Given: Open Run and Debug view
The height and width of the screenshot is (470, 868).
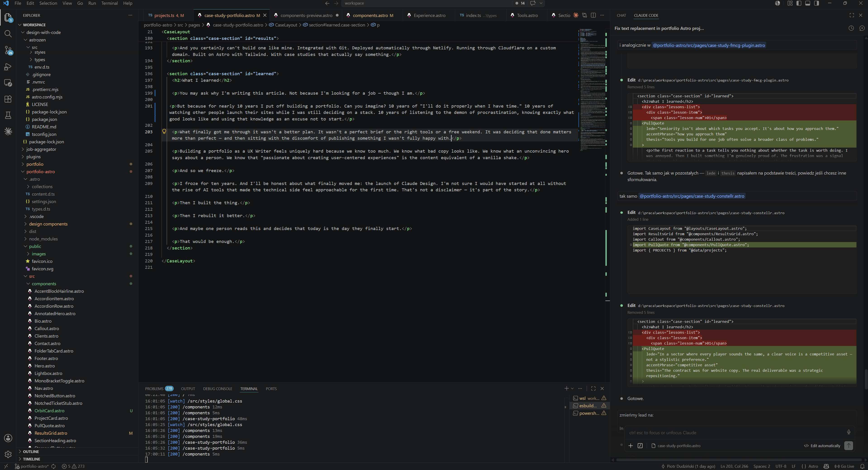Looking at the screenshot, I should pyautogui.click(x=8, y=67).
